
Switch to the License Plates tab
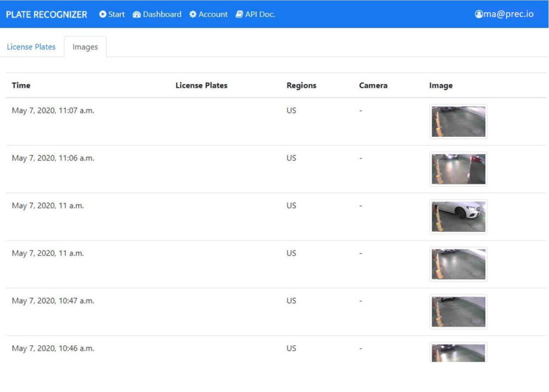pos(31,47)
